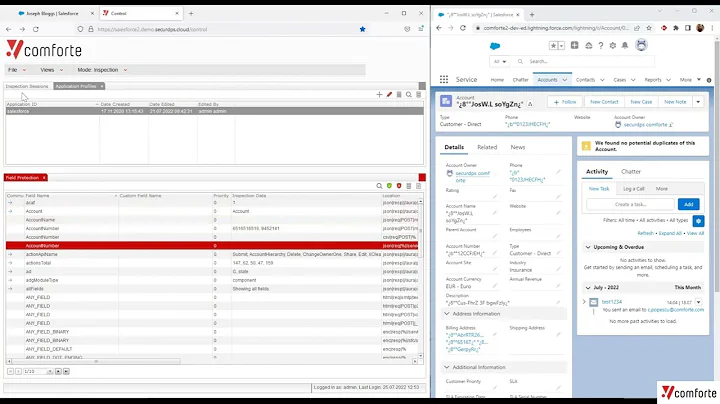Viewport: 720px width, 404px height.
Task: Reload the Salesforce page in right browser
Action: pos(463,28)
